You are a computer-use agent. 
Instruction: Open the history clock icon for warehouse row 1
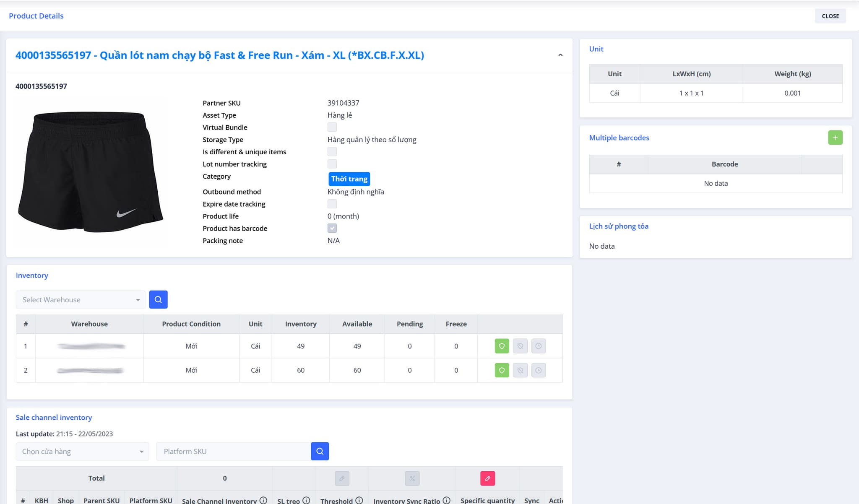click(539, 346)
